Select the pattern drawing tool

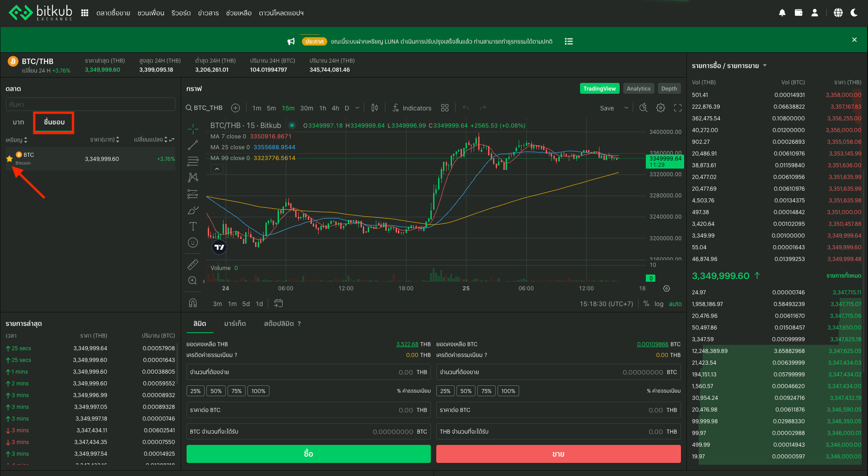point(193,178)
